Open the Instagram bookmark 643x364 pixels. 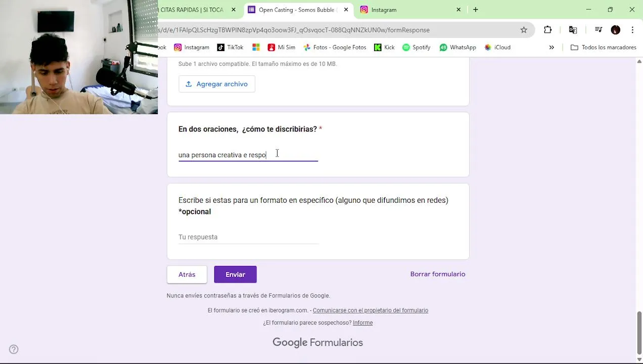(192, 47)
